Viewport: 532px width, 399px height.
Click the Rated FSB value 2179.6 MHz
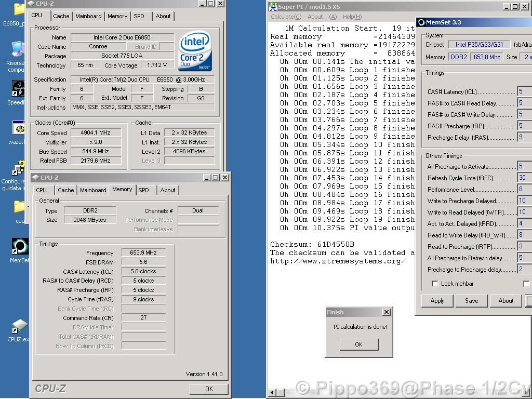click(96, 161)
